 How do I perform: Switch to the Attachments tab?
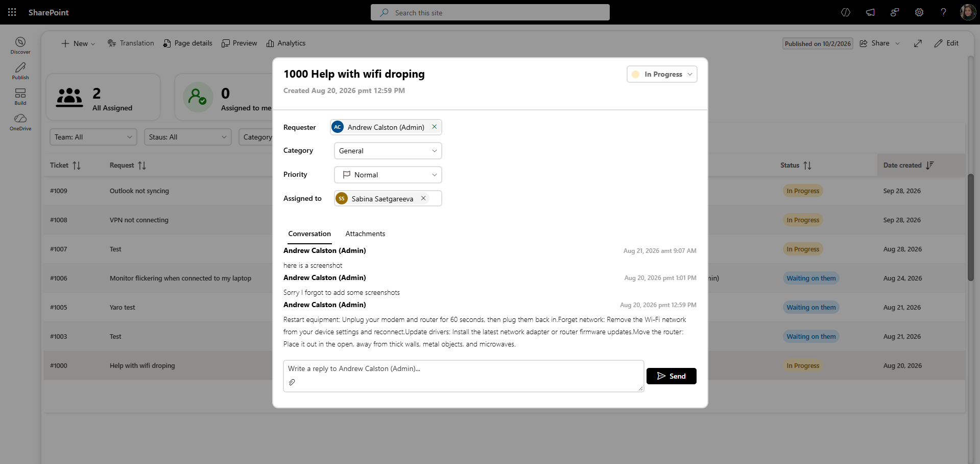point(365,234)
